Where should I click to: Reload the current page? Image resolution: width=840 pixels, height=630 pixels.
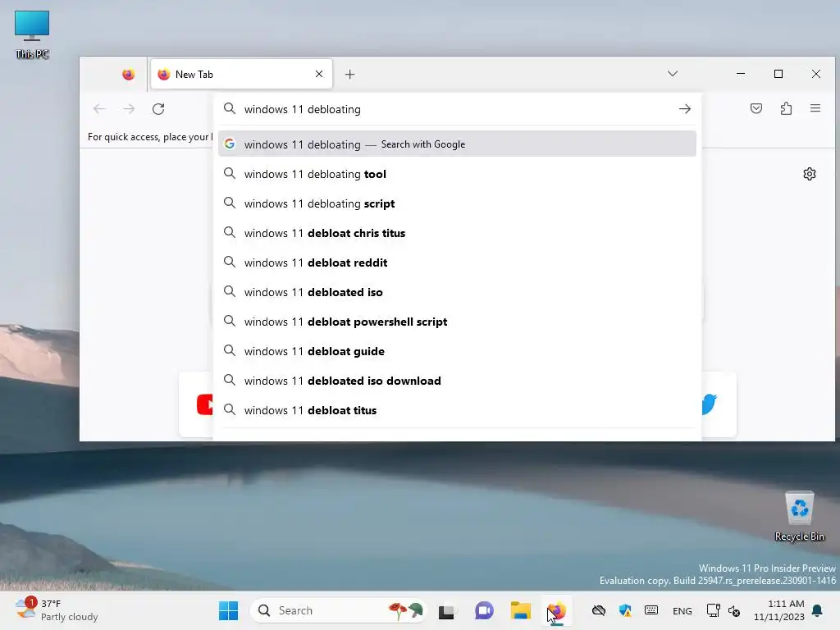158,109
